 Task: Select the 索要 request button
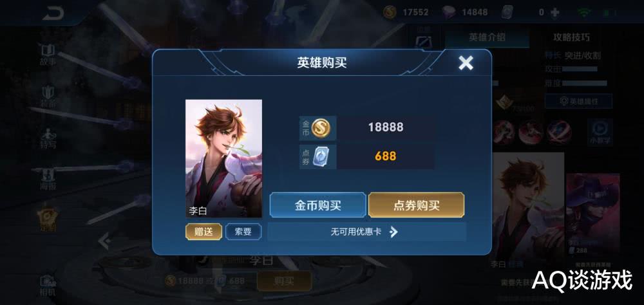pos(243,232)
